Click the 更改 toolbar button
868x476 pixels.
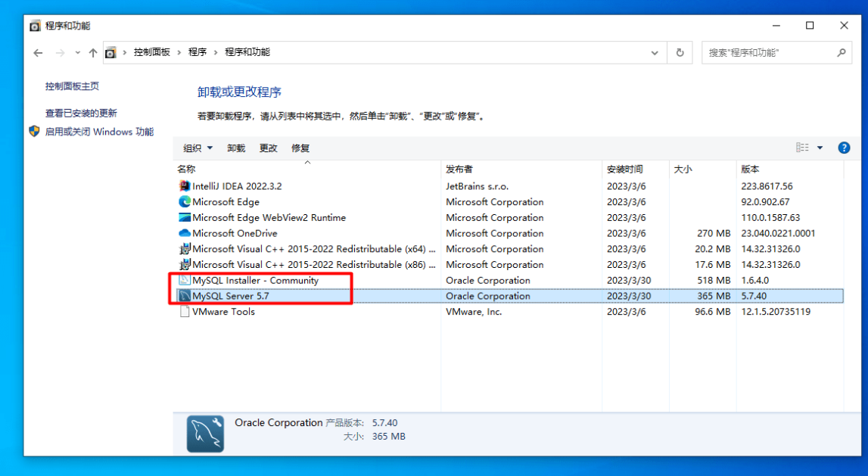(268, 148)
